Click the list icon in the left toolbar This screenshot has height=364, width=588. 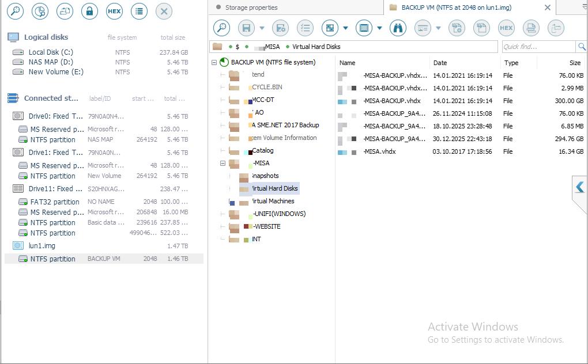[139, 12]
